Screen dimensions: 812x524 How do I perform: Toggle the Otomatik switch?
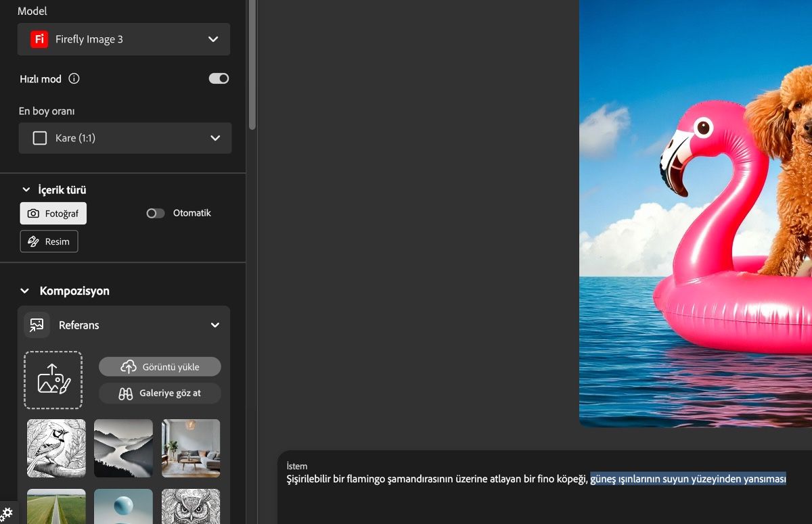click(156, 213)
